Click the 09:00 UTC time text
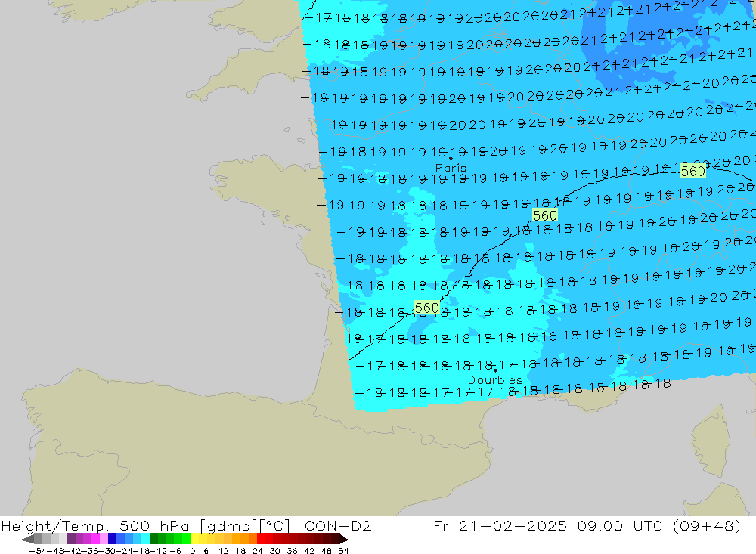 point(620,525)
